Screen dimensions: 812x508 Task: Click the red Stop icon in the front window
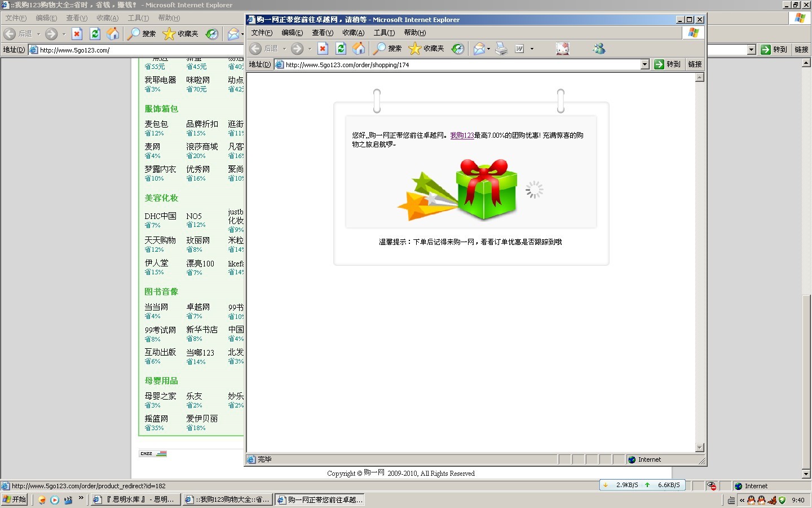click(x=323, y=49)
